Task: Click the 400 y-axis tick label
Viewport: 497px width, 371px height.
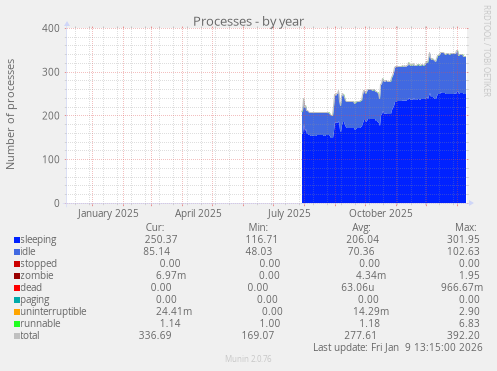Action: tap(51, 28)
